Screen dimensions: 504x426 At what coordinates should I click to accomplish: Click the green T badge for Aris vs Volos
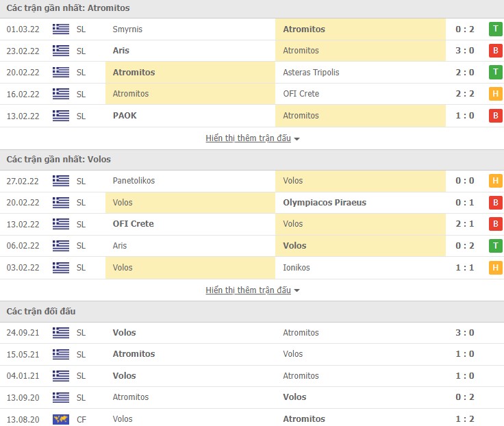(495, 246)
